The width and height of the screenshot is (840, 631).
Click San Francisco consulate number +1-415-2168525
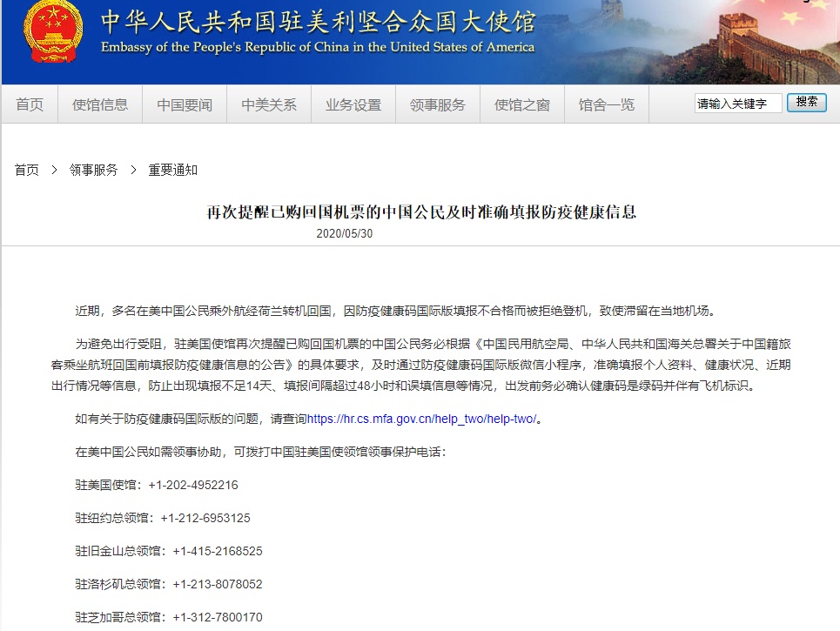(218, 551)
